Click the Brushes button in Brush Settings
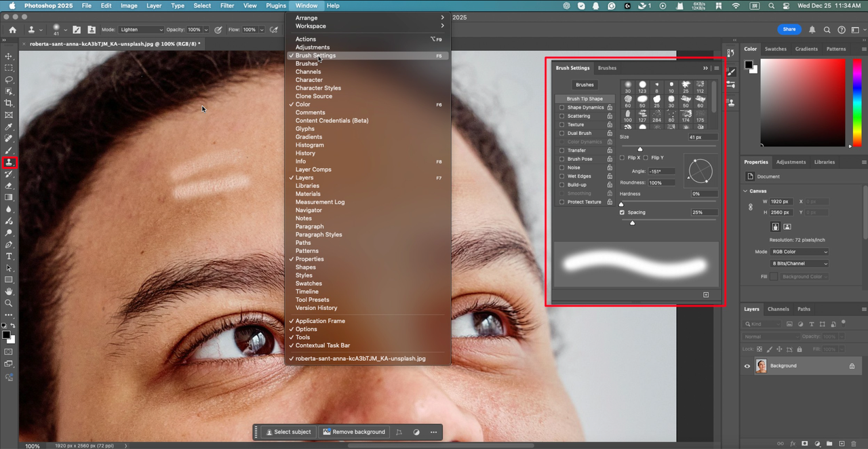The image size is (868, 449). click(585, 85)
